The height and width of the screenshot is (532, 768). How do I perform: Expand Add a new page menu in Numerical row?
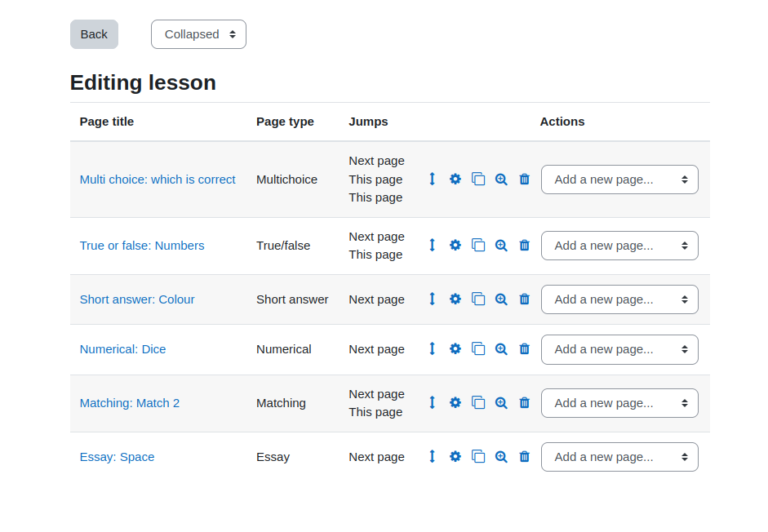[x=619, y=349]
